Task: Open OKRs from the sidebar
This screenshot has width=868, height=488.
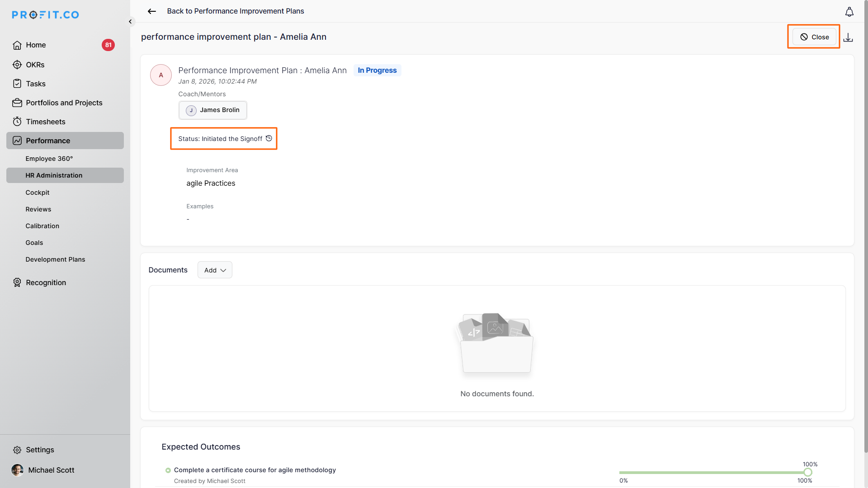Action: coord(35,65)
